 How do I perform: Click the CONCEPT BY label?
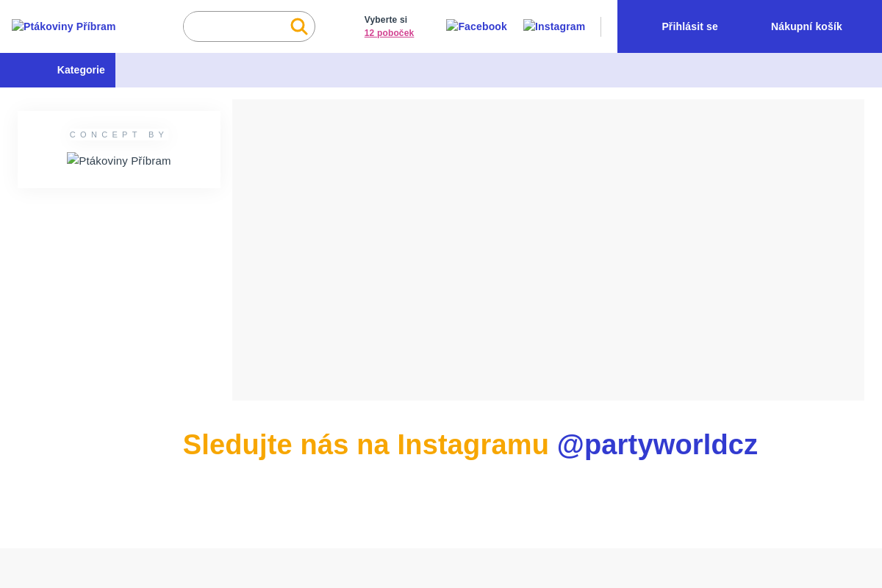[118, 135]
